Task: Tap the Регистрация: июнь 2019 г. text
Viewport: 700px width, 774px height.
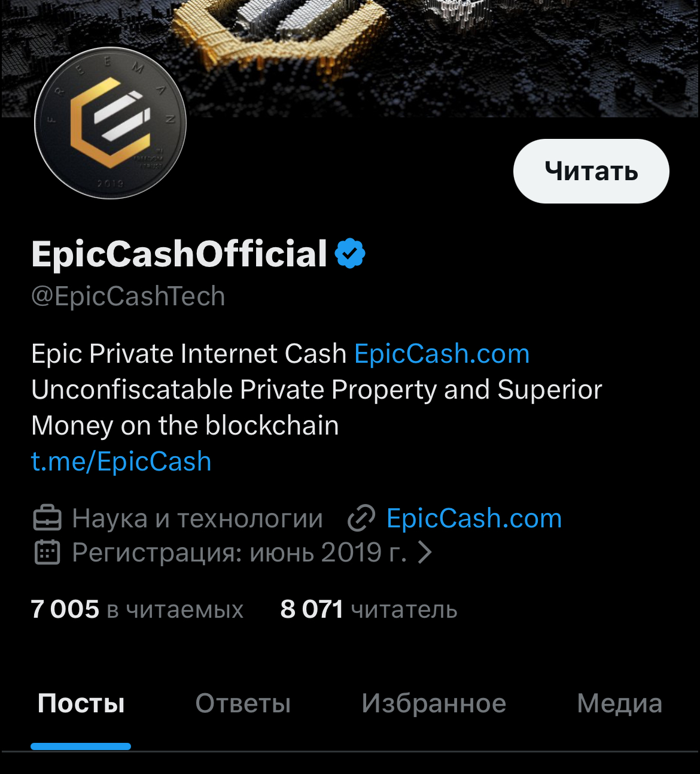Action: pos(239,553)
